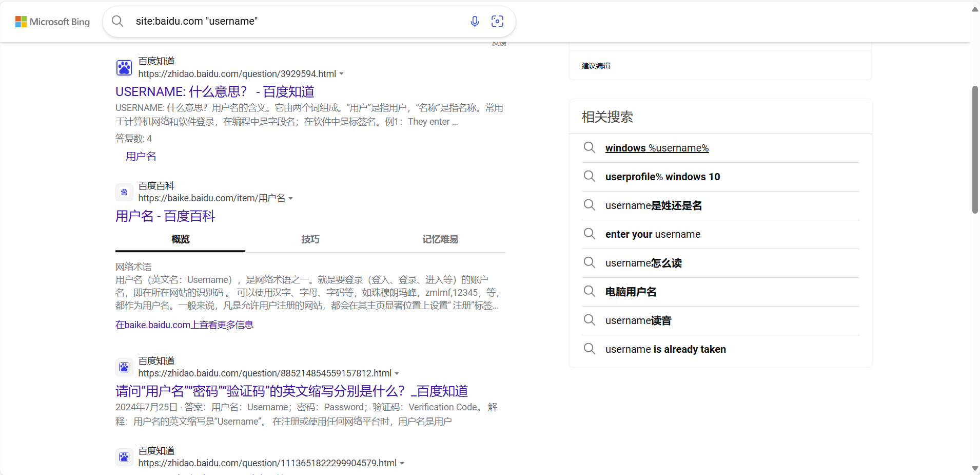Viewport: 980px width, 475px height.
Task: Click magnifier icon beside username读音
Action: pos(590,320)
